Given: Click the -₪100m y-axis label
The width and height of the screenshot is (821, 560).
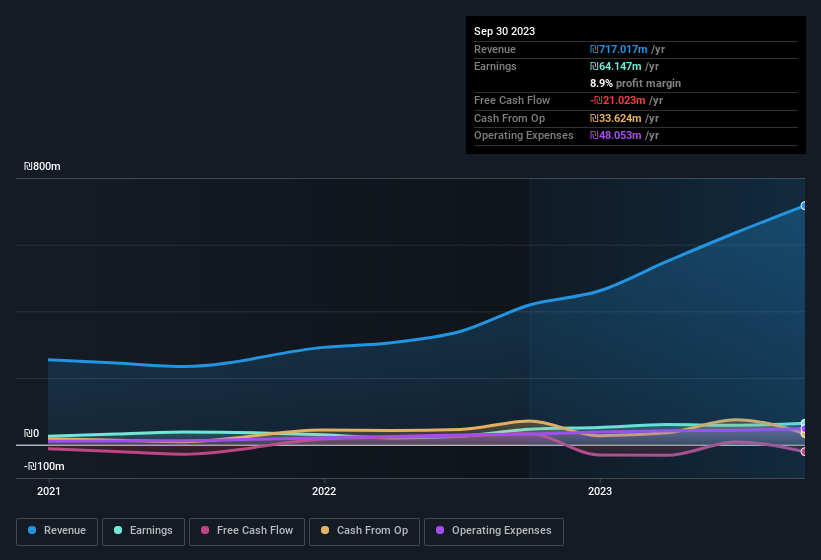Looking at the screenshot, I should [x=44, y=466].
